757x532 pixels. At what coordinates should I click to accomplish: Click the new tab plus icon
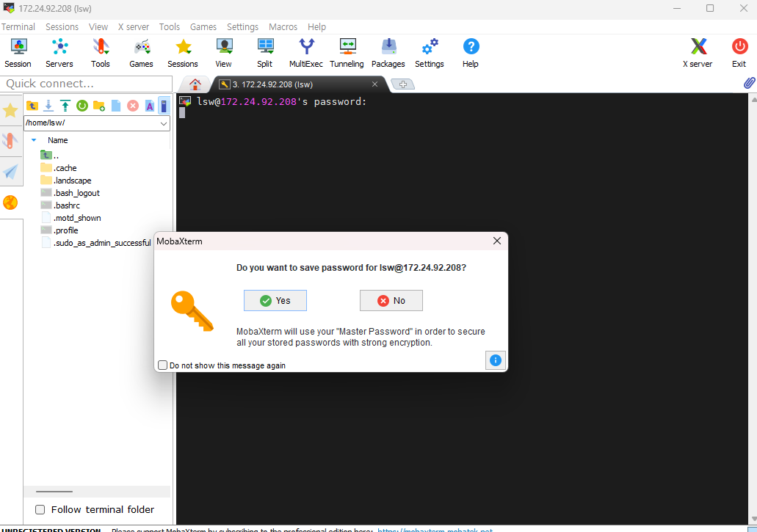click(x=402, y=84)
